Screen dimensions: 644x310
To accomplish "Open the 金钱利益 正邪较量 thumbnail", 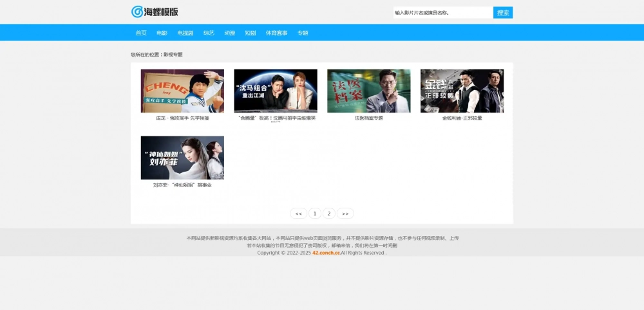I will [462, 91].
